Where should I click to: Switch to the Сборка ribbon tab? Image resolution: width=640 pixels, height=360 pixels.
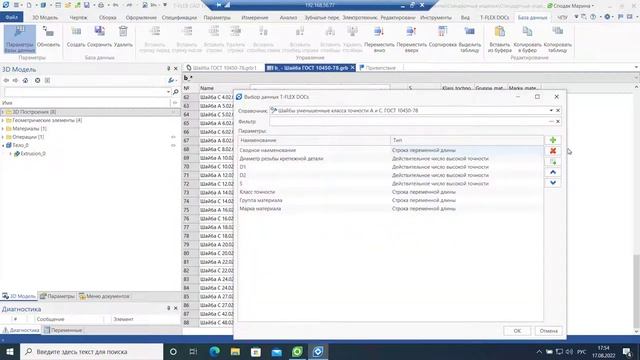pyautogui.click(x=107, y=18)
